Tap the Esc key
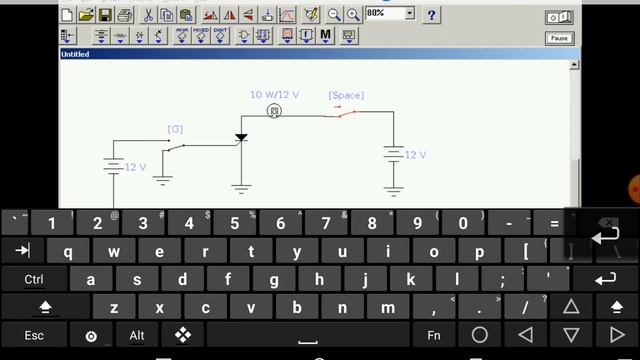Screen dimensions: 640x360 click(x=34, y=336)
